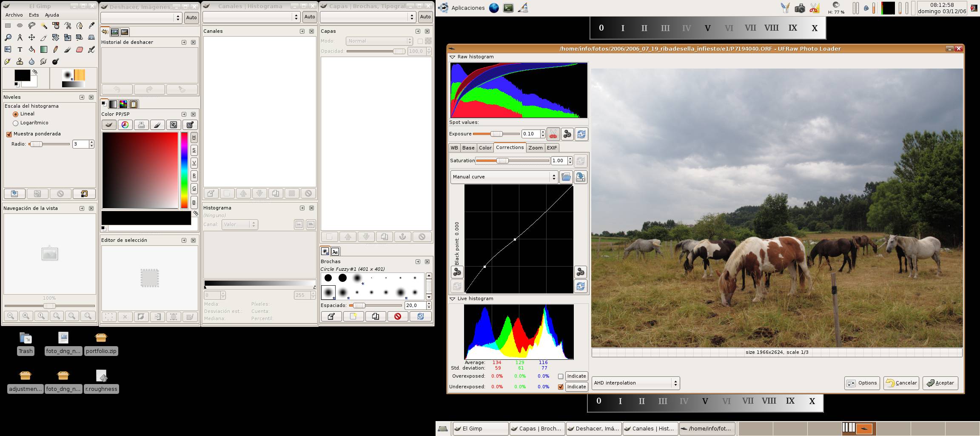
Task: Open the histogram Canal Valor dropdown
Action: 239,224
